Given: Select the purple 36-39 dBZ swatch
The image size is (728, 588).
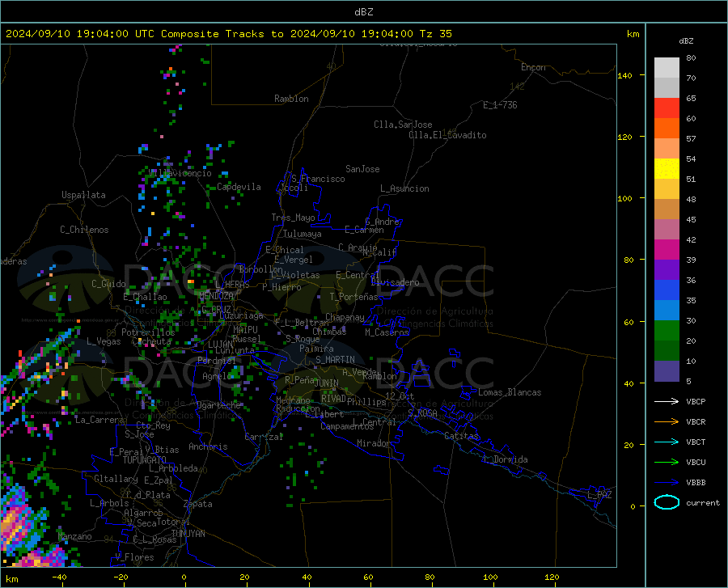Looking at the screenshot, I should click(667, 270).
